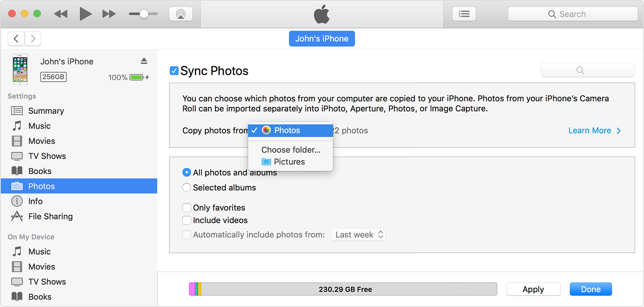Enable the Only favorites checkbox
This screenshot has width=644, height=307.
(187, 208)
